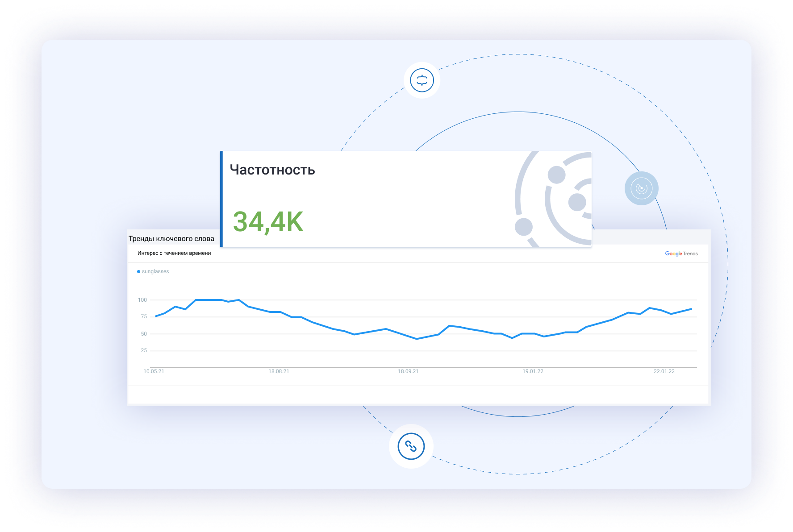
Task: Click the spiral target icon near the card
Action: pyautogui.click(x=642, y=188)
